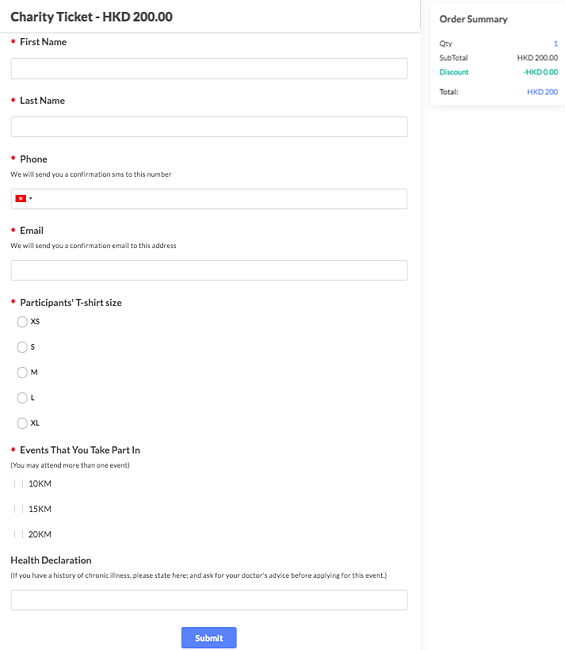
Task: Click the Last Name input field
Action: point(209,127)
